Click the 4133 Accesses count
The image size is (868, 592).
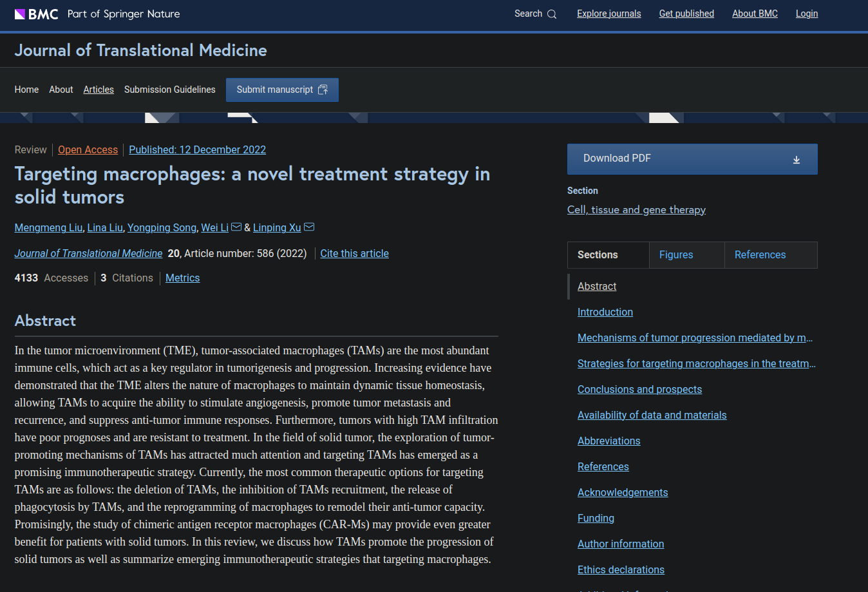pyautogui.click(x=52, y=278)
